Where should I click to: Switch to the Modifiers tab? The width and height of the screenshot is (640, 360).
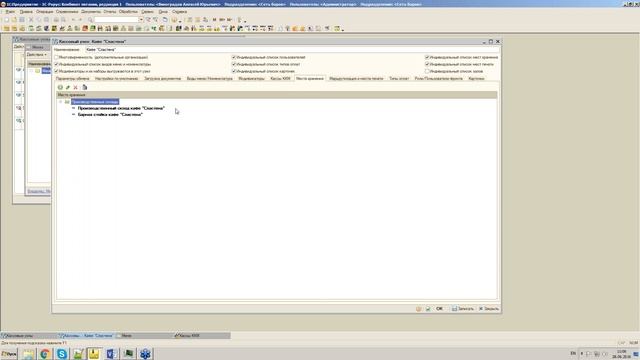click(251, 78)
